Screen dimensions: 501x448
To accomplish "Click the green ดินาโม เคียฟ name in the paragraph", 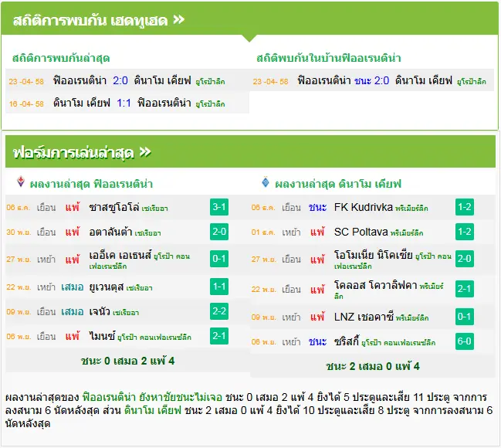I will coord(153,410).
